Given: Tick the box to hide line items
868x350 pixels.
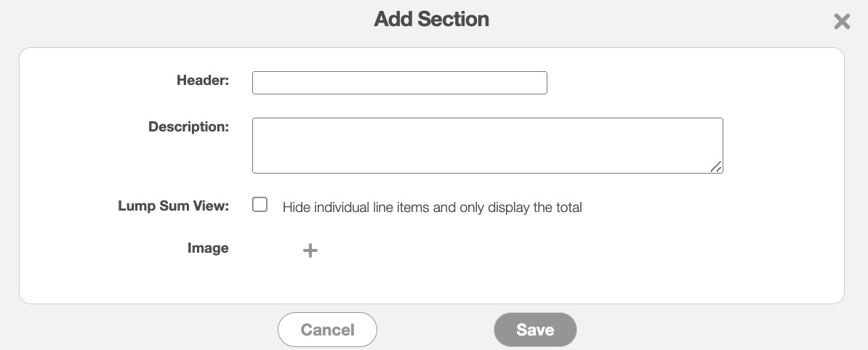Looking at the screenshot, I should point(260,205).
